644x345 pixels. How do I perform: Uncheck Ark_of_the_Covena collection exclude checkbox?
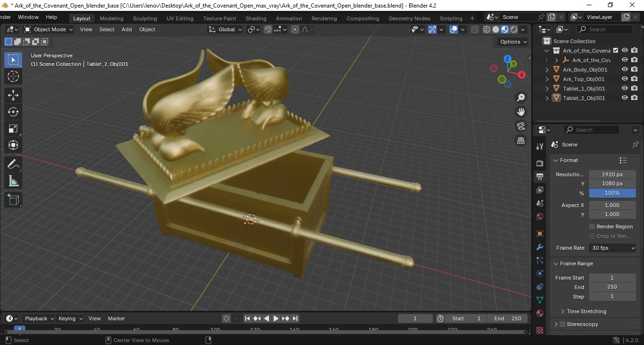coord(616,51)
